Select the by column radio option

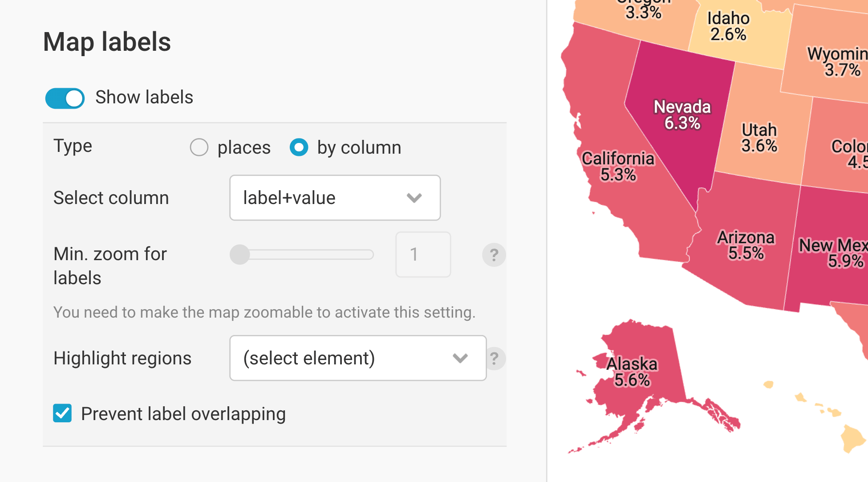(x=299, y=147)
